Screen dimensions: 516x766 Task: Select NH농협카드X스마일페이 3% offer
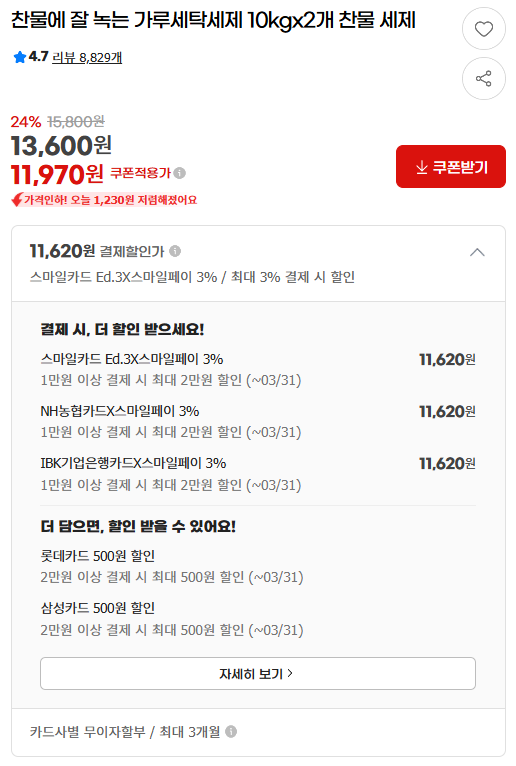coord(258,422)
